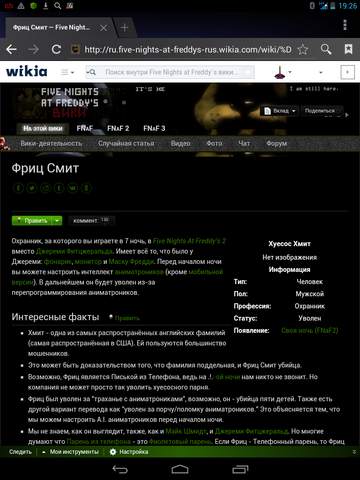This screenshot has width=360, height=480.
Task: Click the browser URL address bar
Action: (188, 50)
